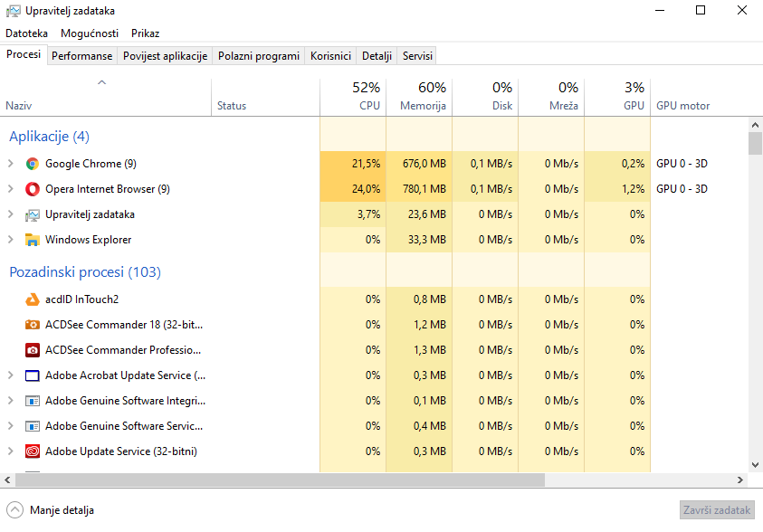Click the Manje detalja link
The width and height of the screenshot is (763, 532).
(x=62, y=510)
